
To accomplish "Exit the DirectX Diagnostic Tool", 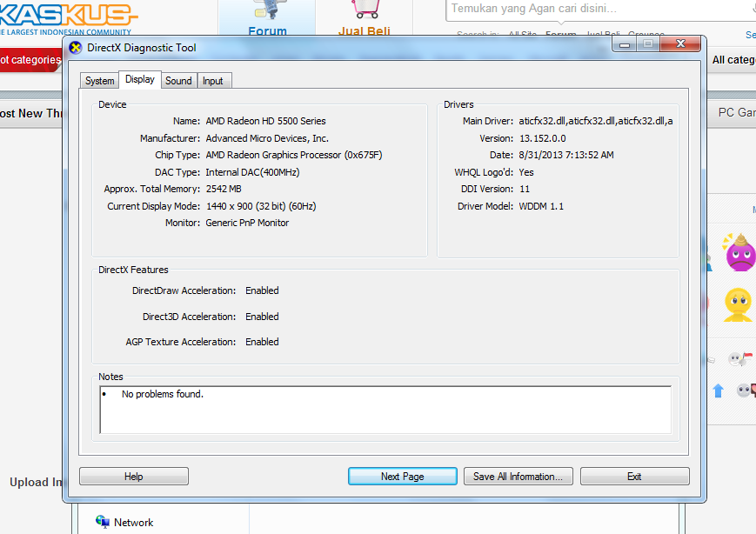I will (x=634, y=477).
